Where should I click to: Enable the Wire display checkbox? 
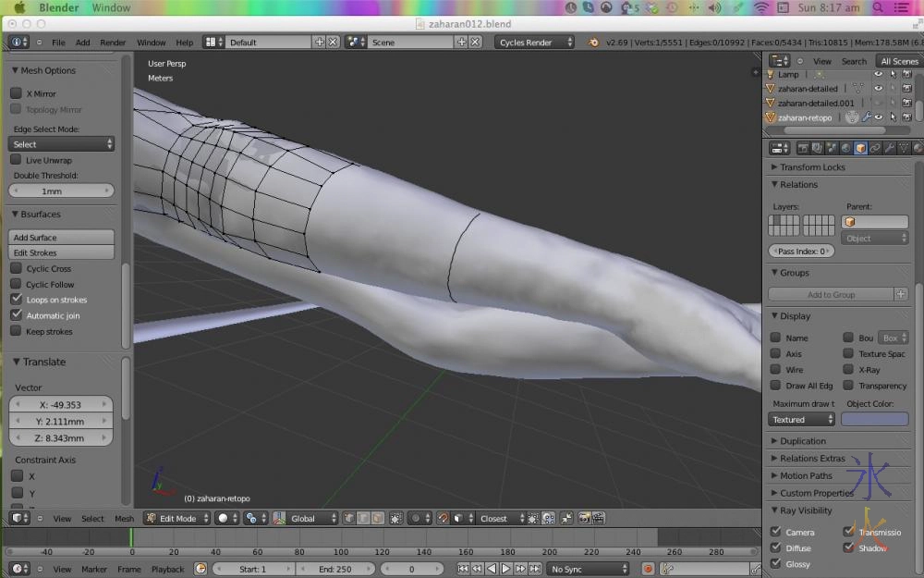point(775,370)
